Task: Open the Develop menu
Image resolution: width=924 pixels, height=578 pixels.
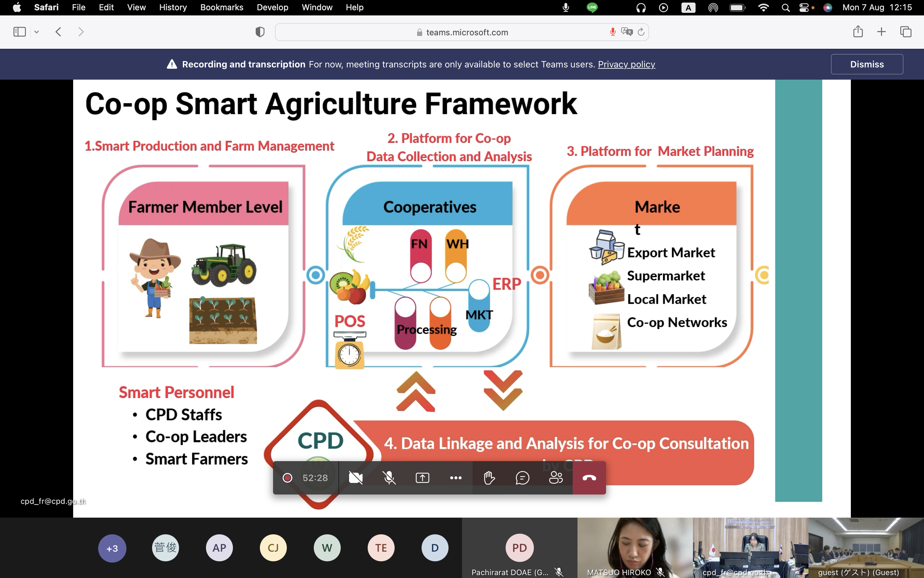Action: click(x=272, y=7)
